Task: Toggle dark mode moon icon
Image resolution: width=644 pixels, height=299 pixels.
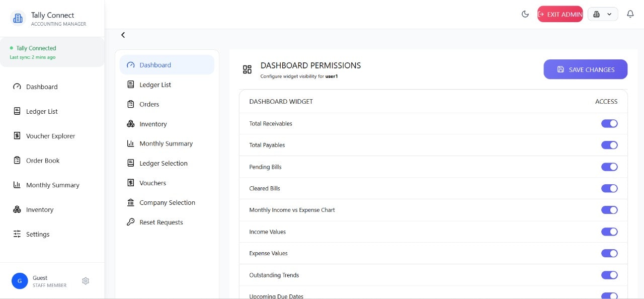Action: (525, 14)
